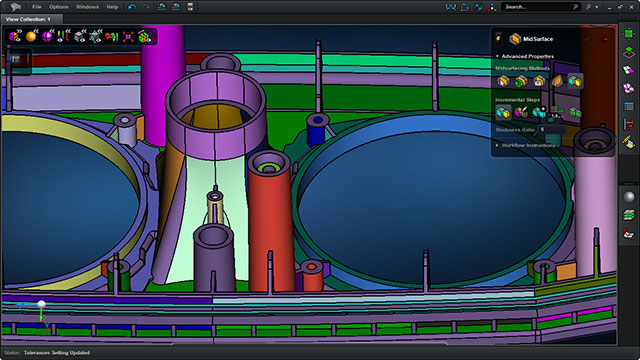
Task: Click the split window layout icon
Action: coord(190,7)
